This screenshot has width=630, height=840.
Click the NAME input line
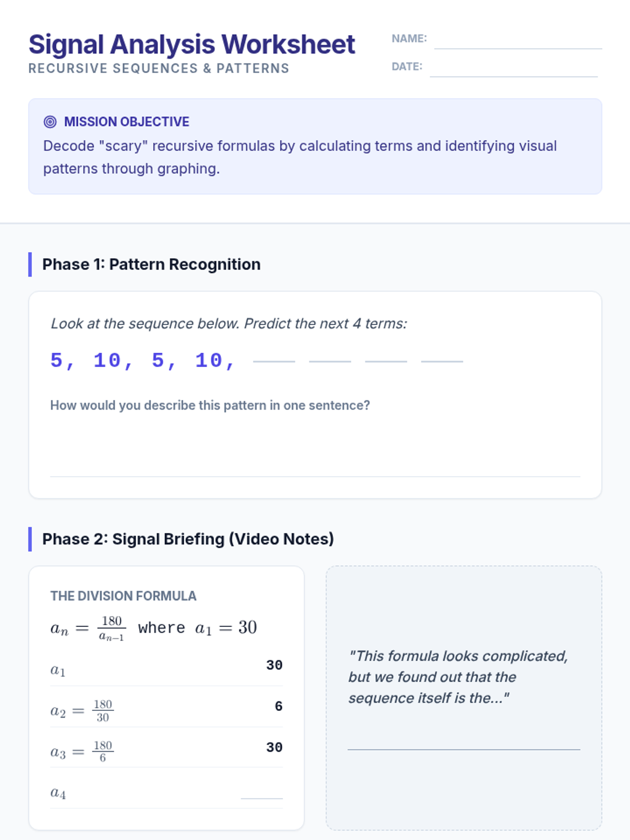click(518, 42)
